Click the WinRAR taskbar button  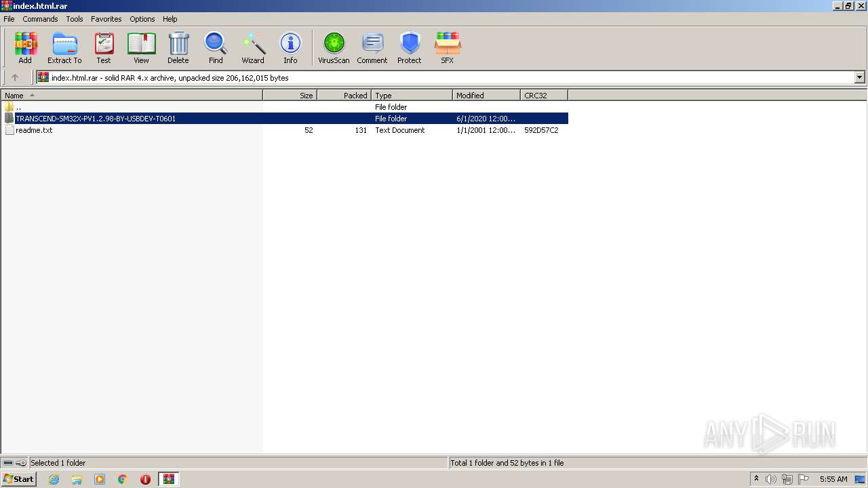point(169,479)
